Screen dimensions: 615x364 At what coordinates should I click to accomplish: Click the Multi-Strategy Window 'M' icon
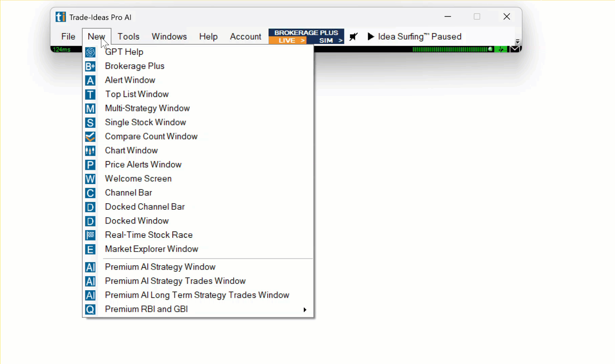coord(90,109)
